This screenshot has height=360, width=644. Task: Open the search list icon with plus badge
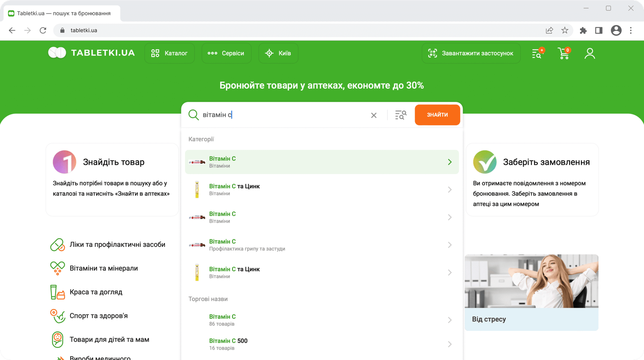(x=537, y=53)
